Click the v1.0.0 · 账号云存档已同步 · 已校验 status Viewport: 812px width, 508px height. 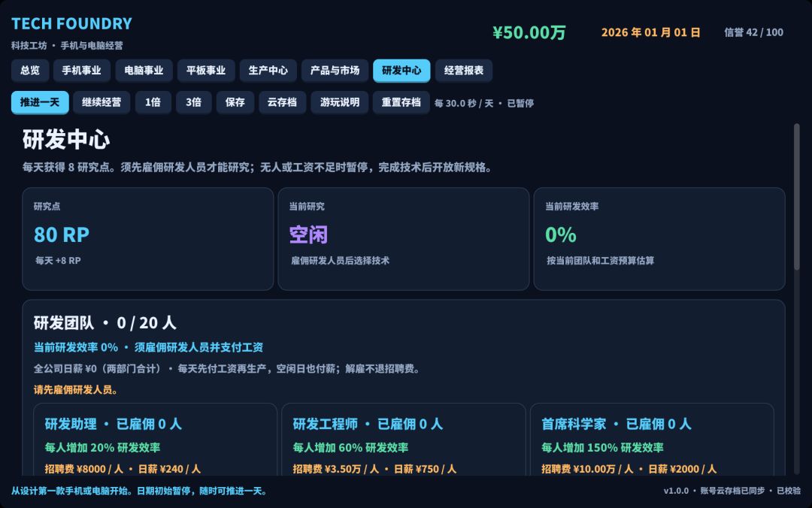(732, 491)
